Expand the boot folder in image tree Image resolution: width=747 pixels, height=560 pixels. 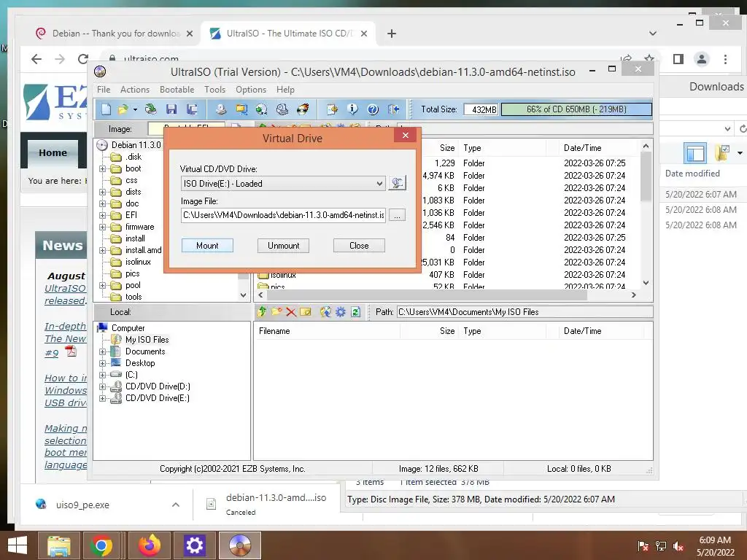pos(102,168)
